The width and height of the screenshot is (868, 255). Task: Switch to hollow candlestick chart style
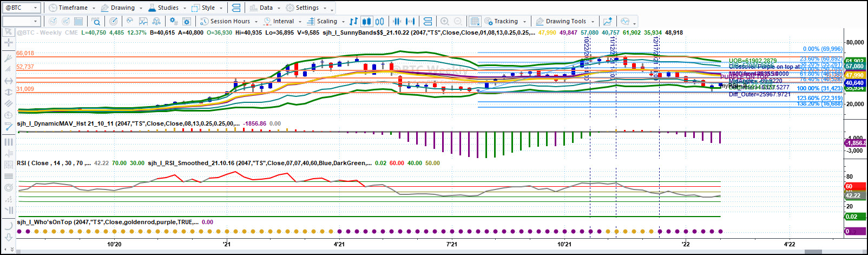(x=380, y=21)
